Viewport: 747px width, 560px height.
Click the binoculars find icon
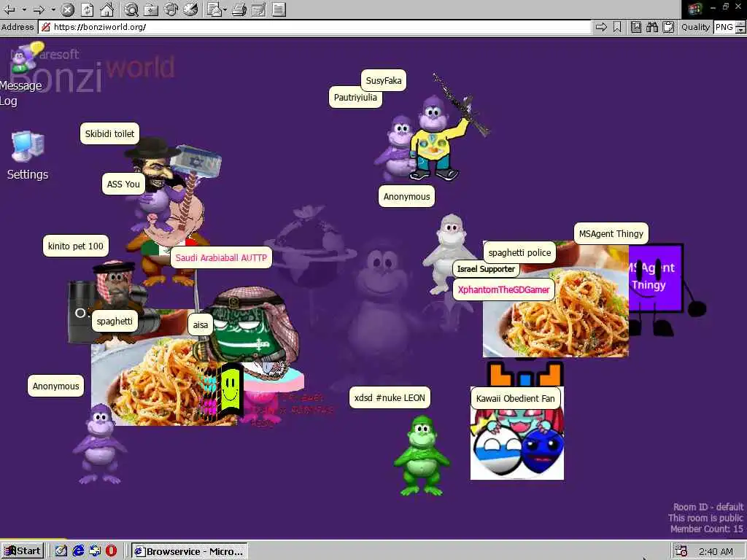pos(651,27)
